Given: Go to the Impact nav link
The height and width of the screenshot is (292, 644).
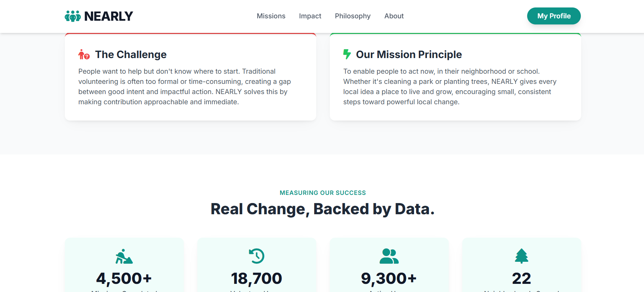Looking at the screenshot, I should tap(310, 16).
